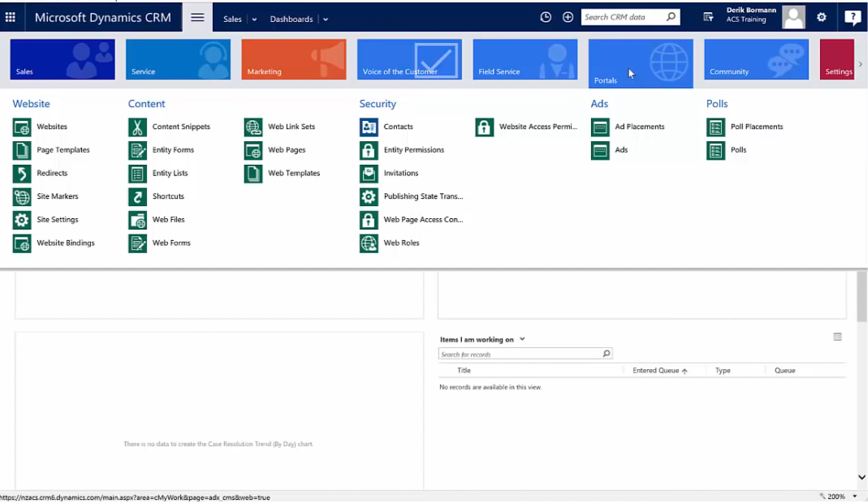Viewport: 868px width, 503px height.
Task: Show more area tiles with right chevron
Action: point(860,64)
